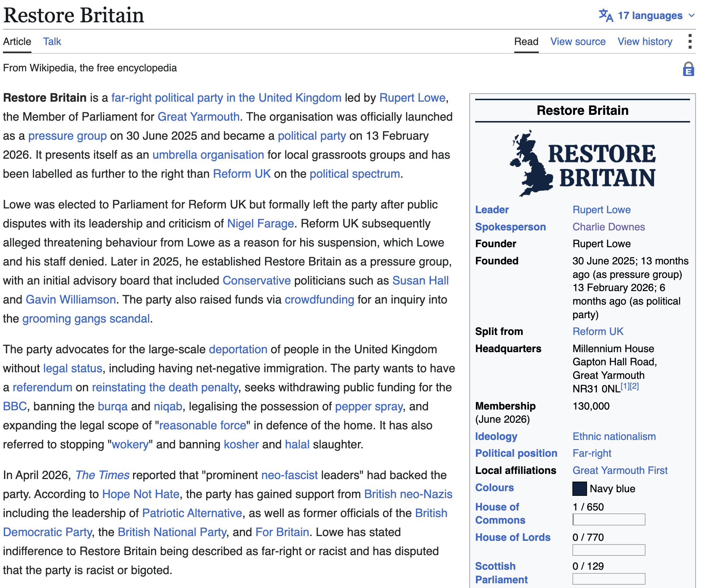Open the legal status link
Viewport: 704px width, 588px height.
point(73,368)
